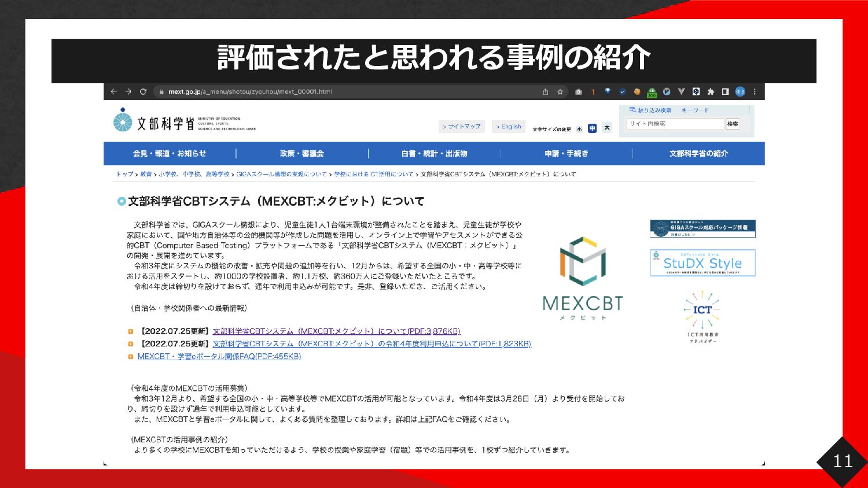Open the サイトマップ link

click(461, 126)
